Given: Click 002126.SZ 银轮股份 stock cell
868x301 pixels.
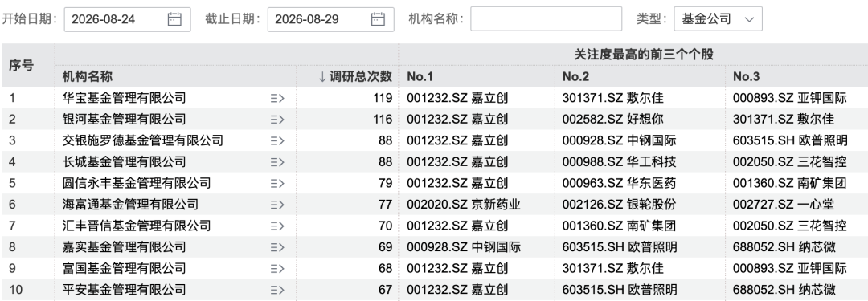Looking at the screenshot, I should 620,205.
